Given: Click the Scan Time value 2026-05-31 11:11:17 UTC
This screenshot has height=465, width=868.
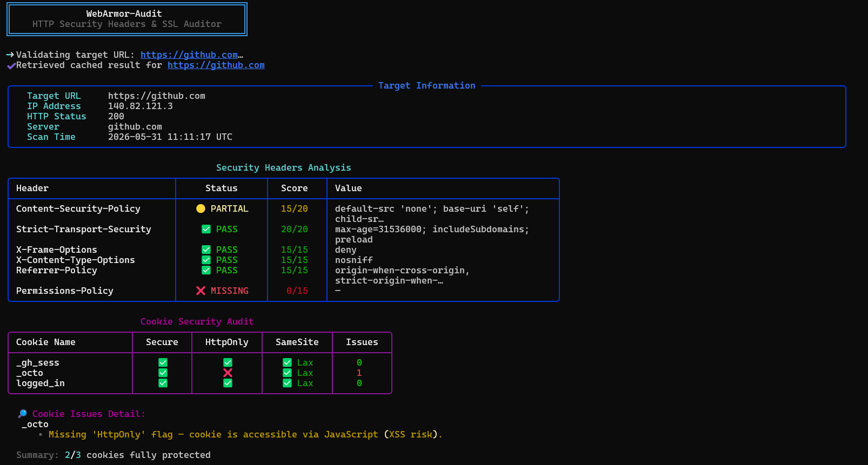Looking at the screenshot, I should [x=170, y=137].
